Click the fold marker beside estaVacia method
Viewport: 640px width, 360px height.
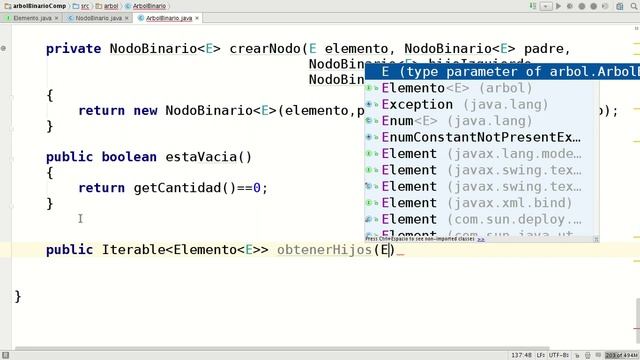tap(12, 159)
